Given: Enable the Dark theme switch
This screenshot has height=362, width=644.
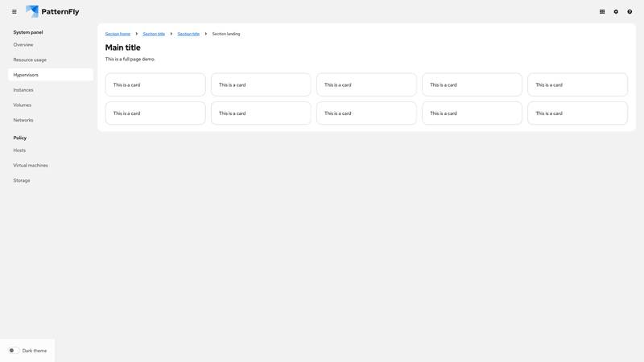Looking at the screenshot, I should tap(14, 351).
